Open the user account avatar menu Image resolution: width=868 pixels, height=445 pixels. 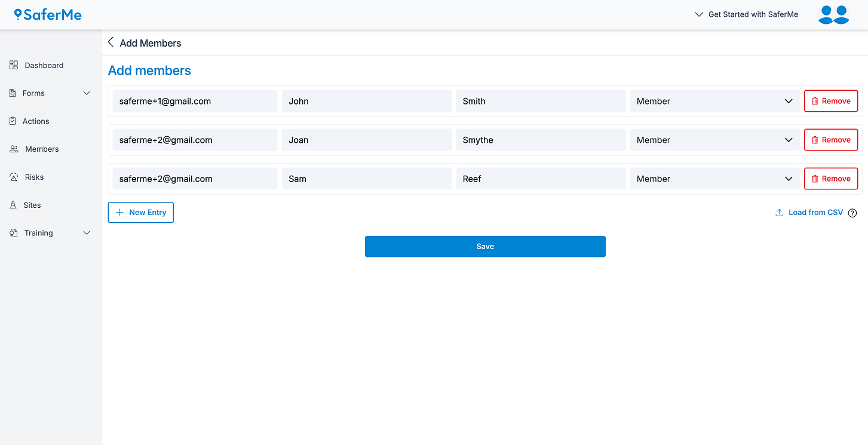[x=833, y=14]
